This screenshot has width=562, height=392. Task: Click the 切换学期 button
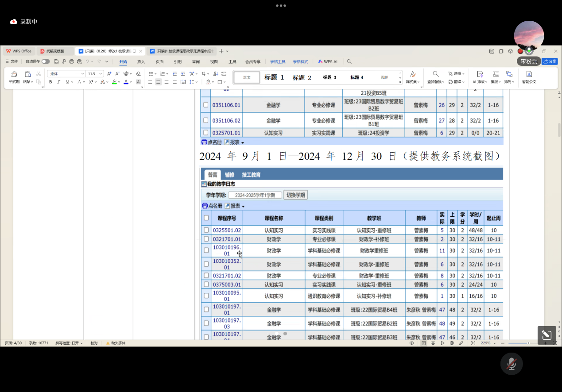tap(295, 195)
